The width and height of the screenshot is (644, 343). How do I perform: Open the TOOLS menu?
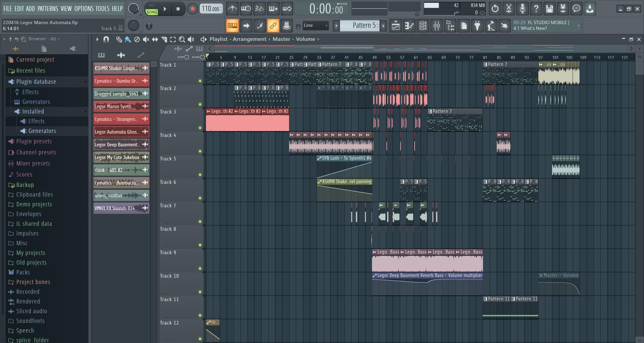coord(102,9)
